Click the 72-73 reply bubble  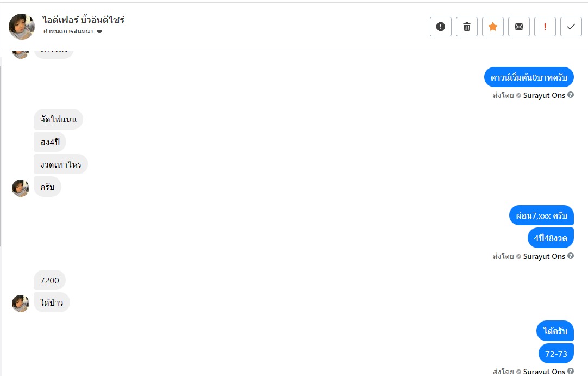[556, 354]
